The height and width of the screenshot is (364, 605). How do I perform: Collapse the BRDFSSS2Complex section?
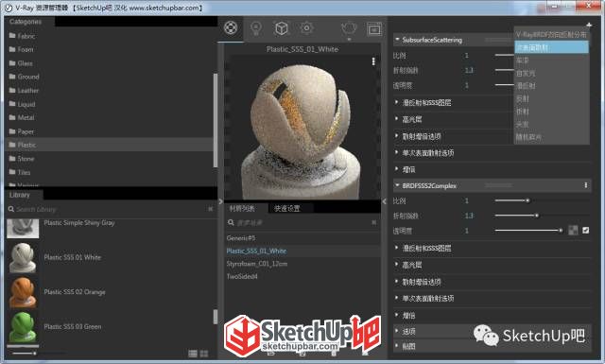(397, 185)
